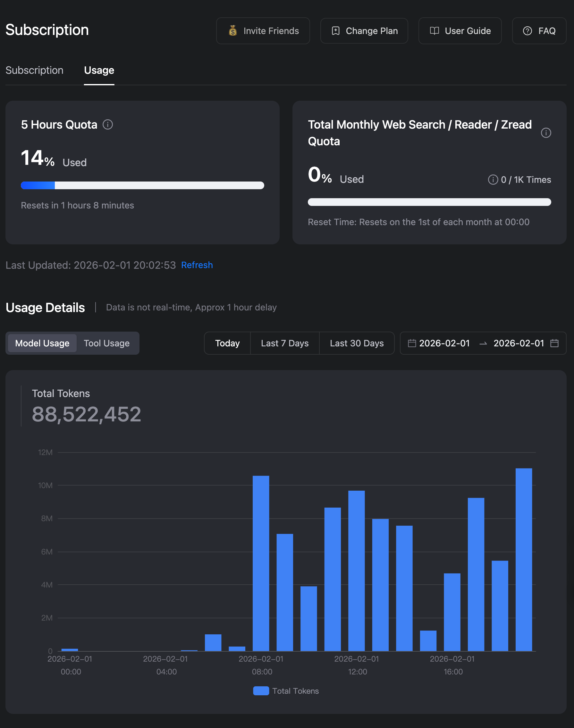Choose the Last 30 Days range
The image size is (574, 728).
pos(357,343)
